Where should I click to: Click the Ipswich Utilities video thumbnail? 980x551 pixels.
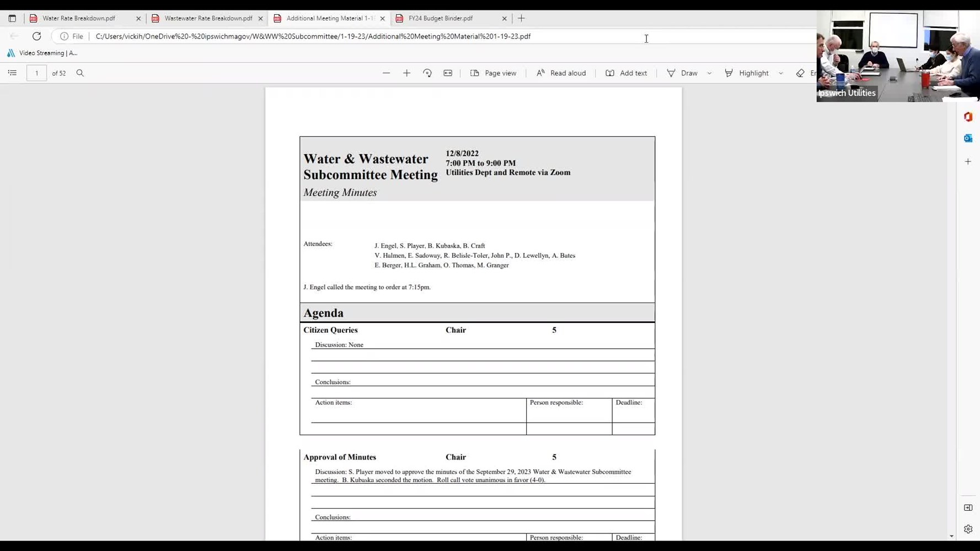point(898,56)
